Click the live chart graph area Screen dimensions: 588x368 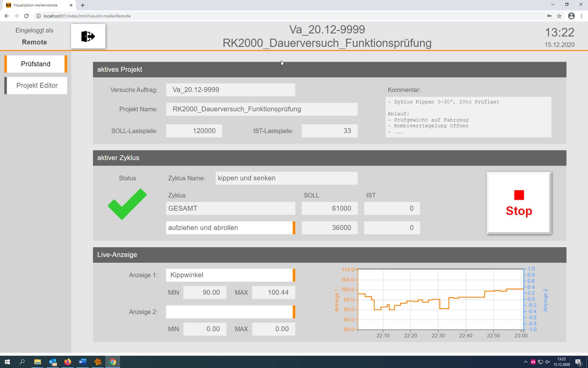(x=440, y=300)
